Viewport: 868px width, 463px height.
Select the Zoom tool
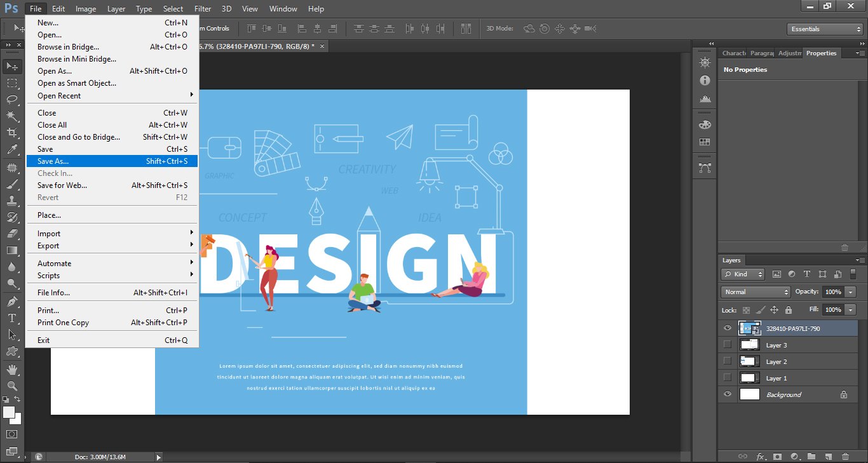point(11,386)
